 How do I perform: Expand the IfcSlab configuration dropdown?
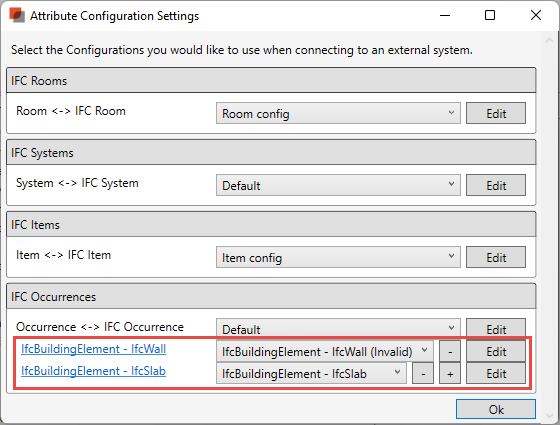point(311,374)
